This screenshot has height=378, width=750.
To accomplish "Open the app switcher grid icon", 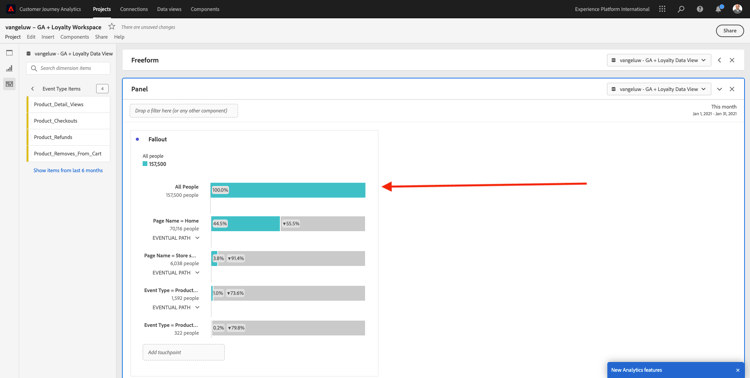I will point(662,9).
